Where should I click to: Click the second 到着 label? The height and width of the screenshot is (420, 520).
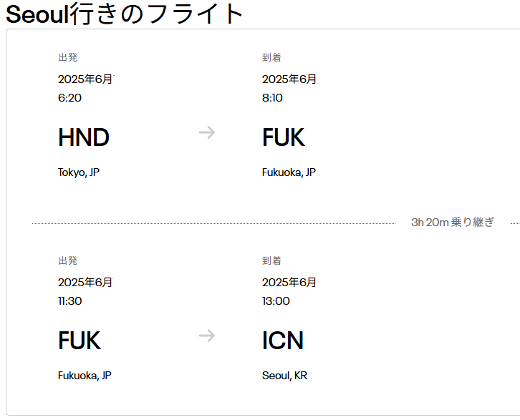click(271, 260)
